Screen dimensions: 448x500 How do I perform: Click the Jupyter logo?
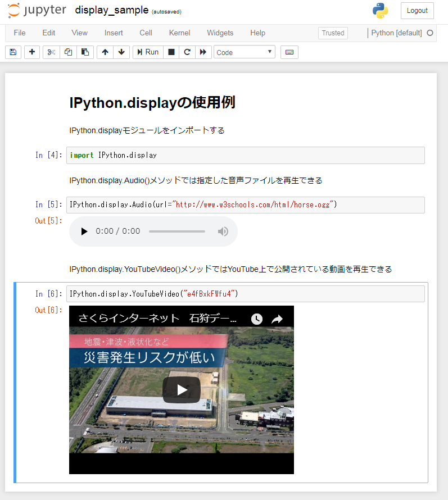pyautogui.click(x=37, y=10)
